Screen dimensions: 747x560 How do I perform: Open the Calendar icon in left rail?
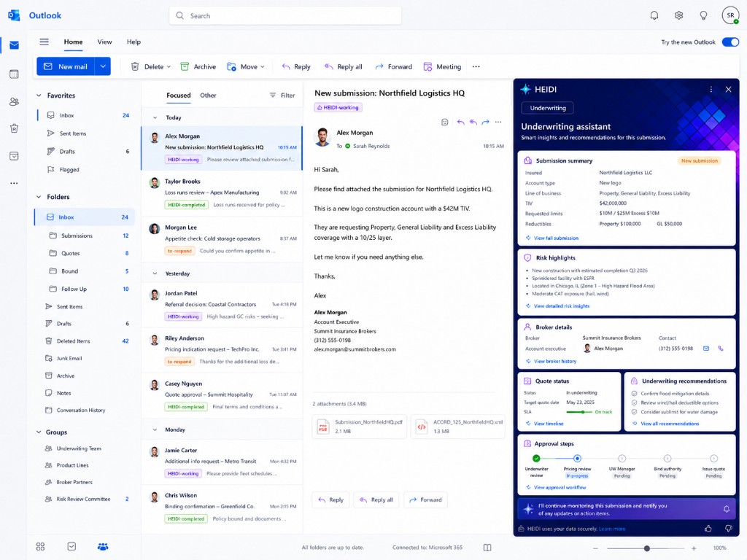pos(15,74)
